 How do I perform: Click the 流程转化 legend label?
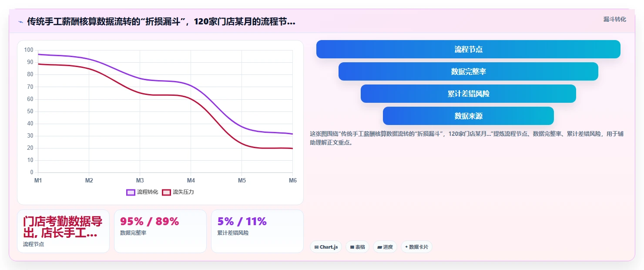148,192
